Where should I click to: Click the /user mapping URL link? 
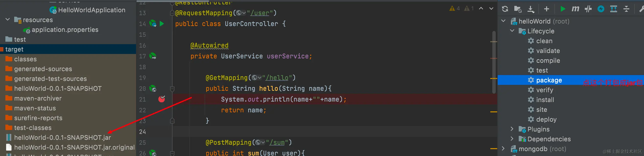click(260, 13)
